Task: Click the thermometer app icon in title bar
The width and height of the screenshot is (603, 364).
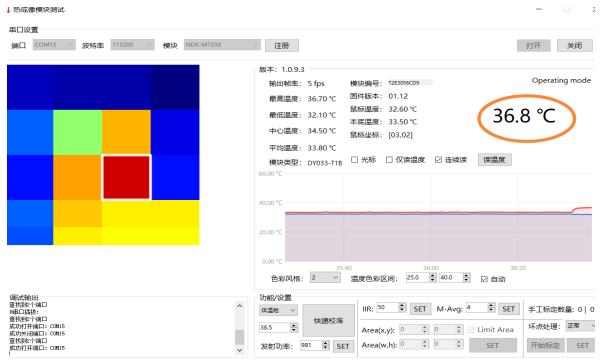Action: click(x=8, y=10)
